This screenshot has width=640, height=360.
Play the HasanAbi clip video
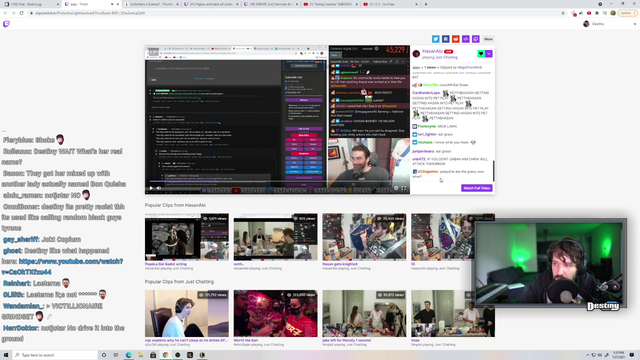point(151,188)
